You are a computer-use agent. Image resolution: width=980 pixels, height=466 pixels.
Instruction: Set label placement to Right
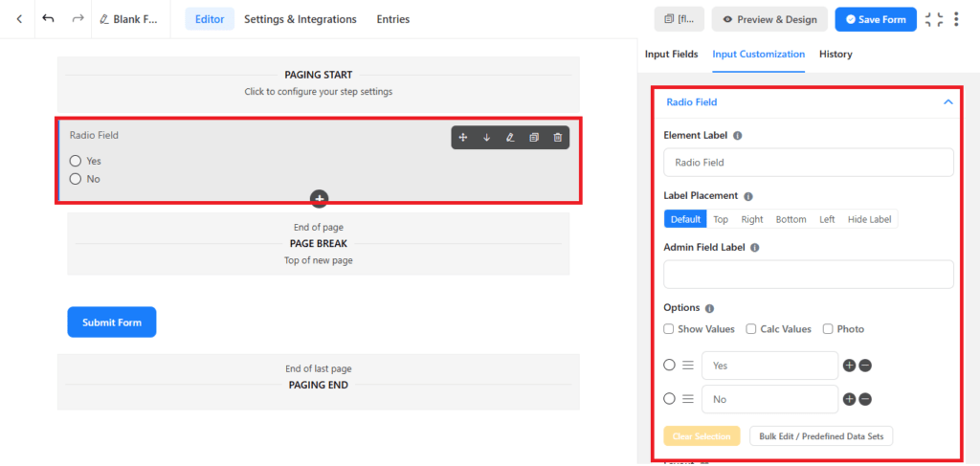click(752, 219)
